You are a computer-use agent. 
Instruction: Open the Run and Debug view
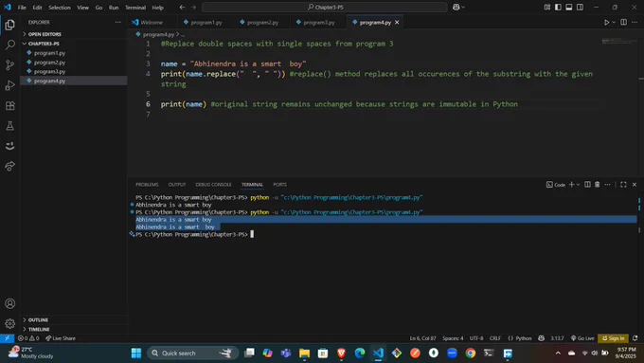click(9, 85)
